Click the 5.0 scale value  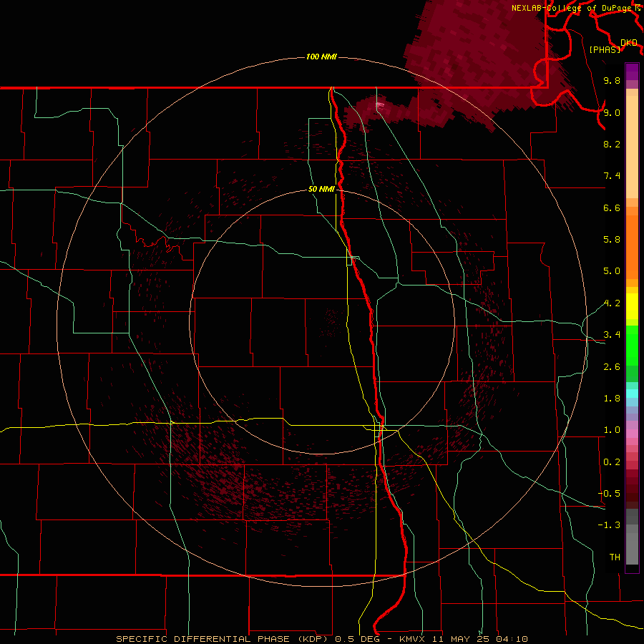pos(612,271)
